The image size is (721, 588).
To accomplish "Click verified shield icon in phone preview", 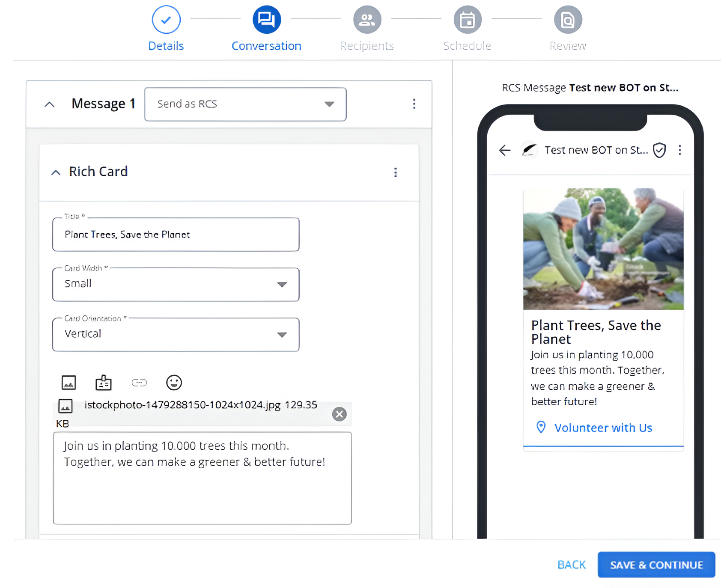I will point(659,150).
